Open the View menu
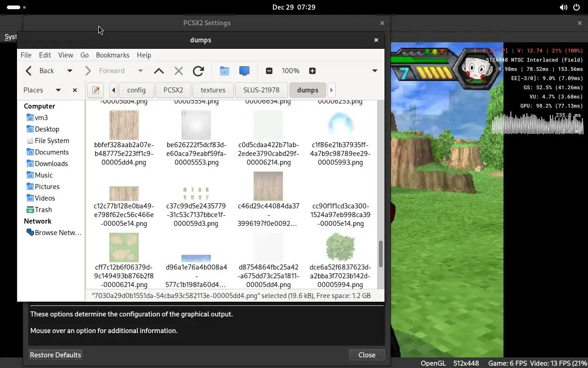The image size is (588, 368). tap(66, 55)
